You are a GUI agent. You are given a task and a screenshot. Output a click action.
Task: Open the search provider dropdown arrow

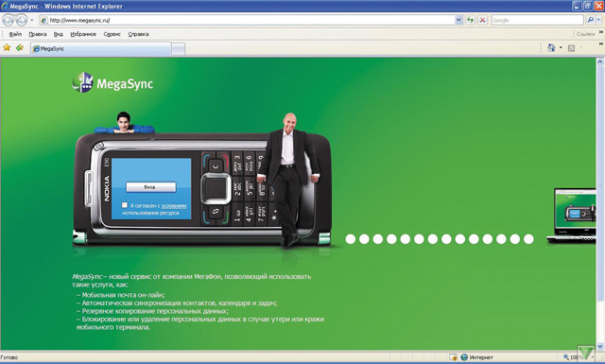point(598,20)
